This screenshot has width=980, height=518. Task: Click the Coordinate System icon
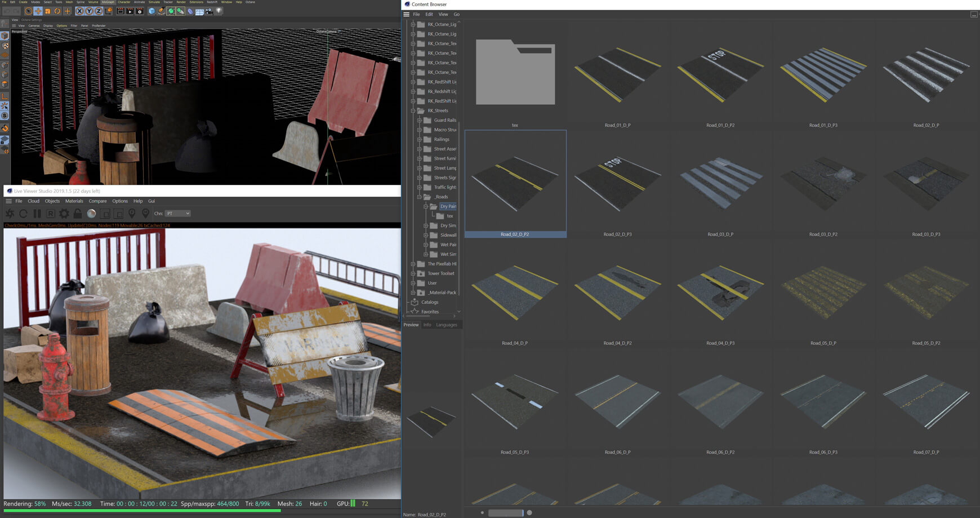[x=109, y=11]
